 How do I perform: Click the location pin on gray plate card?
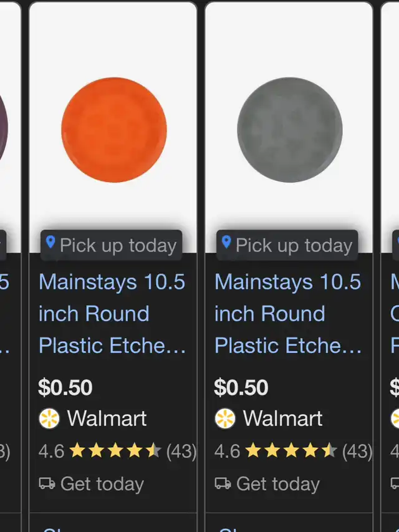[226, 243]
